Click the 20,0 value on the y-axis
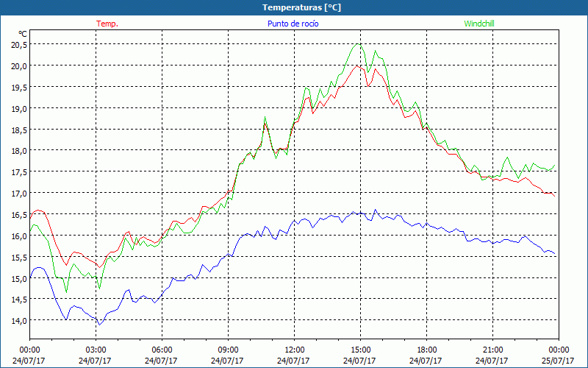 pyautogui.click(x=19, y=66)
